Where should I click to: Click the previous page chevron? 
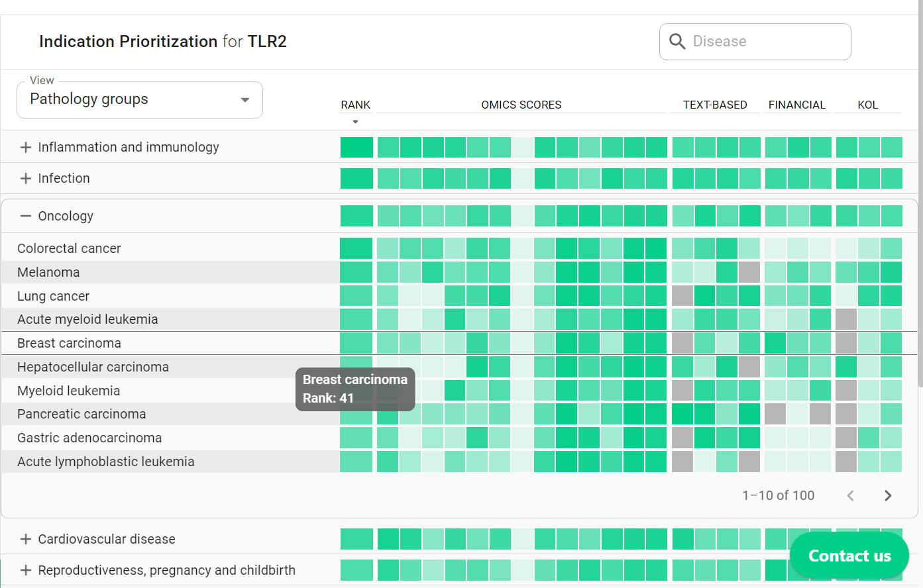[x=850, y=495]
